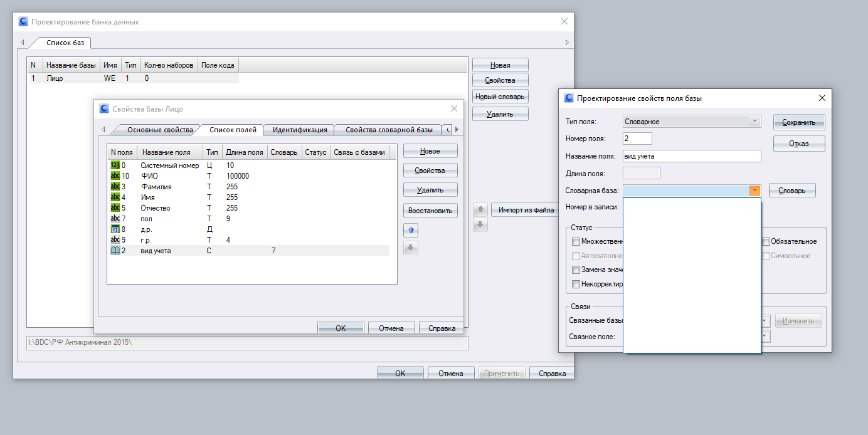
Task: Click the Связь с базами column header
Action: tap(359, 152)
